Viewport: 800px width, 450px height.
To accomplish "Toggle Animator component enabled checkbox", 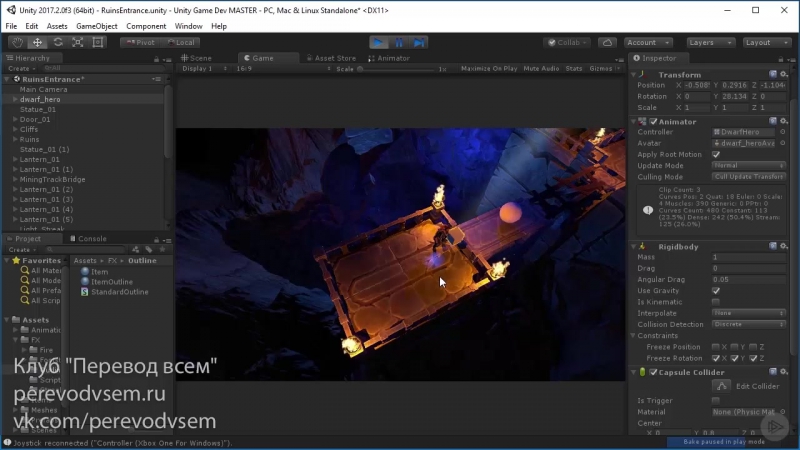I will 654,121.
